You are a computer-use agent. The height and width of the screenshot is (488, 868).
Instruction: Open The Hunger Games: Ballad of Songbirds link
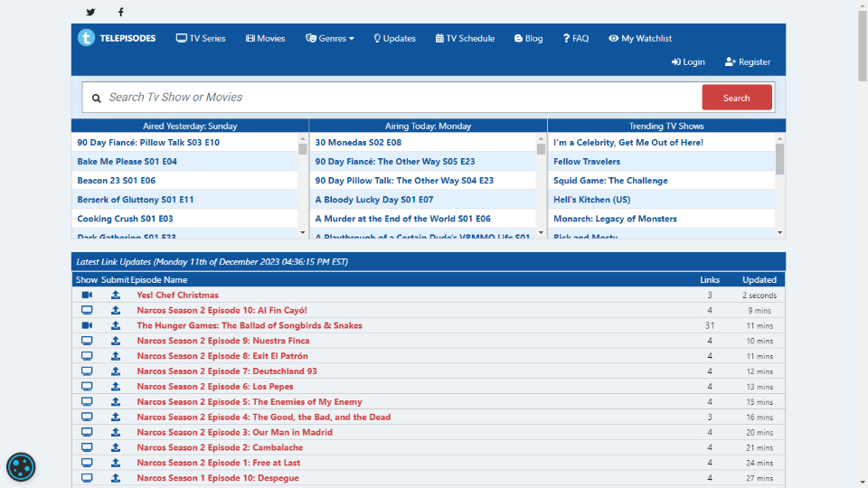250,325
